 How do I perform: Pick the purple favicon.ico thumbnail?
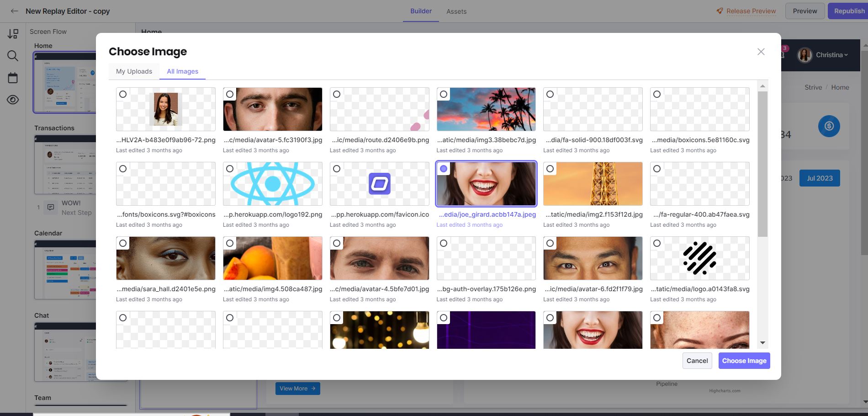(379, 184)
